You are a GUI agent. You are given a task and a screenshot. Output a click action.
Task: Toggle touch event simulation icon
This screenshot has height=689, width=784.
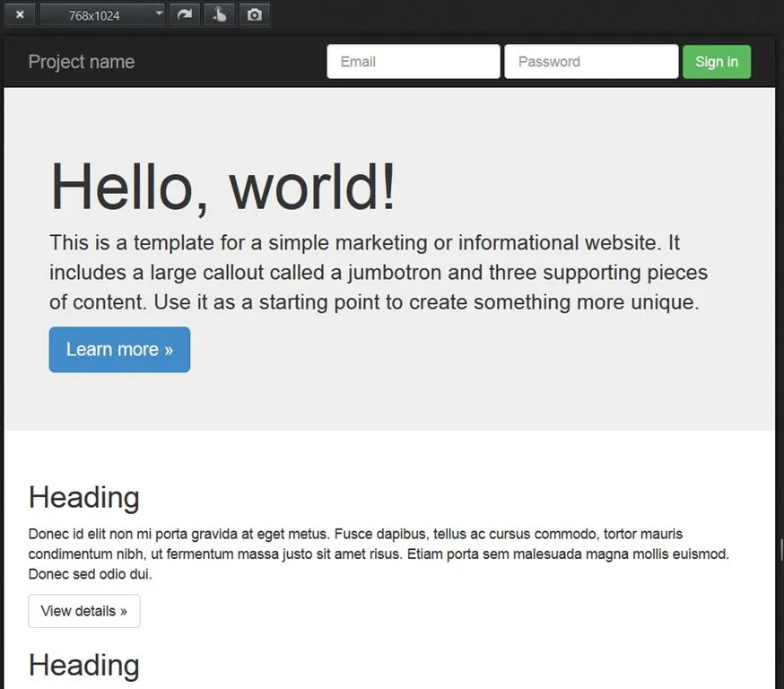(x=219, y=15)
